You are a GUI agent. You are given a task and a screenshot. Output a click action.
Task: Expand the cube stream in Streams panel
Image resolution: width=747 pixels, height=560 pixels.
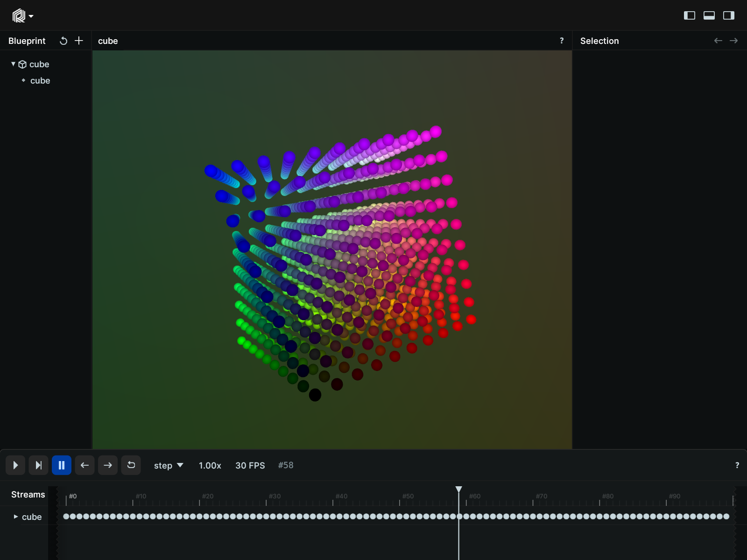click(15, 517)
